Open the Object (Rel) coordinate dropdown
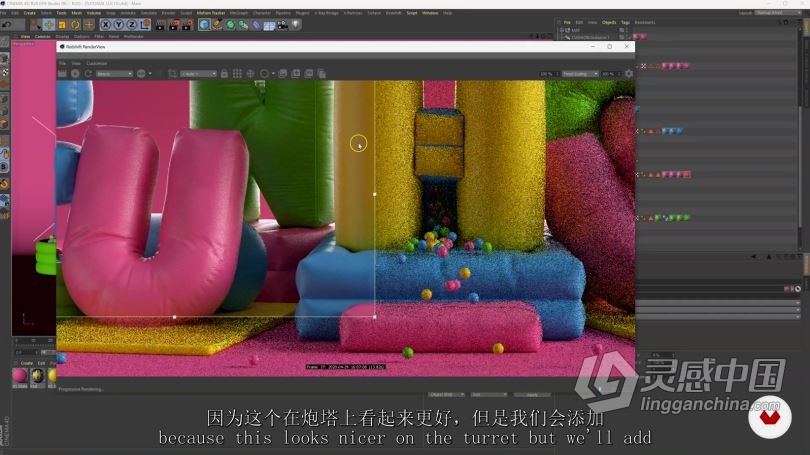 click(x=446, y=395)
